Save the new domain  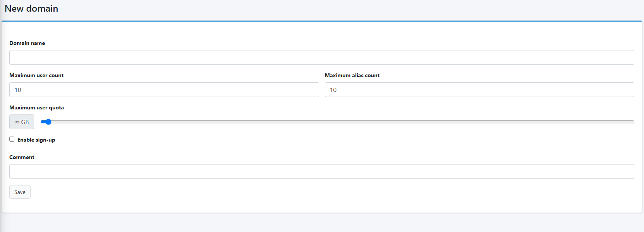pos(20,192)
